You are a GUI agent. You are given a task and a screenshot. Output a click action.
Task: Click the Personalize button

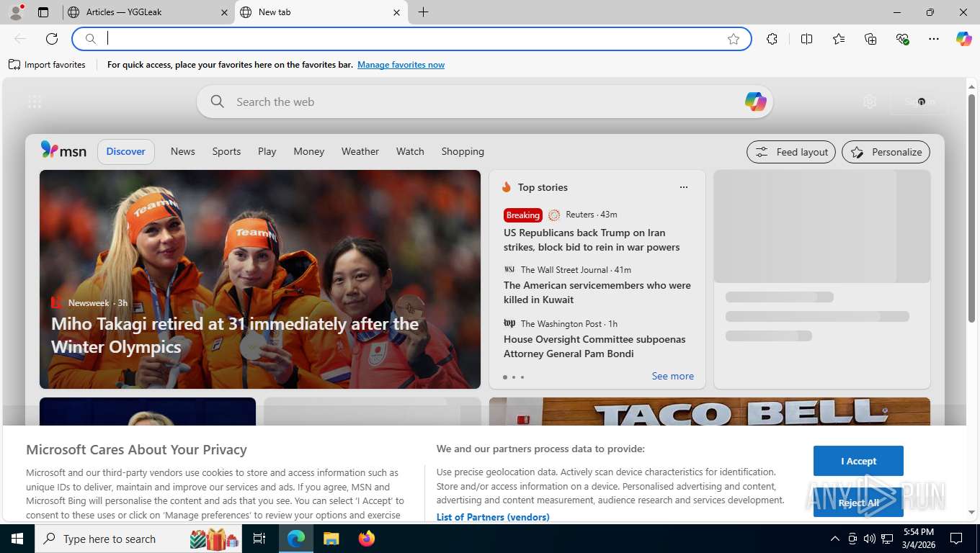(x=886, y=152)
